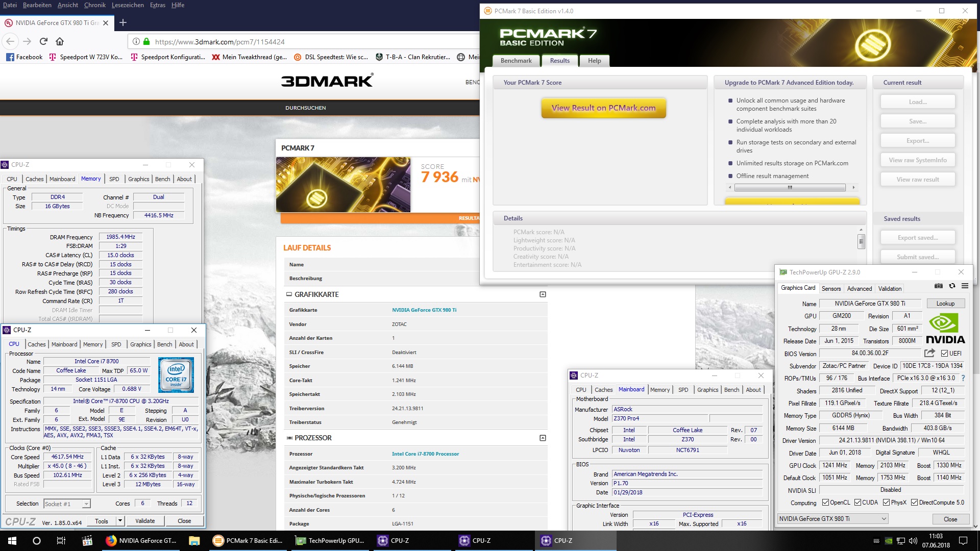Click the NVIDIA logo in GPU-Z
The image size is (980, 551).
click(x=945, y=329)
